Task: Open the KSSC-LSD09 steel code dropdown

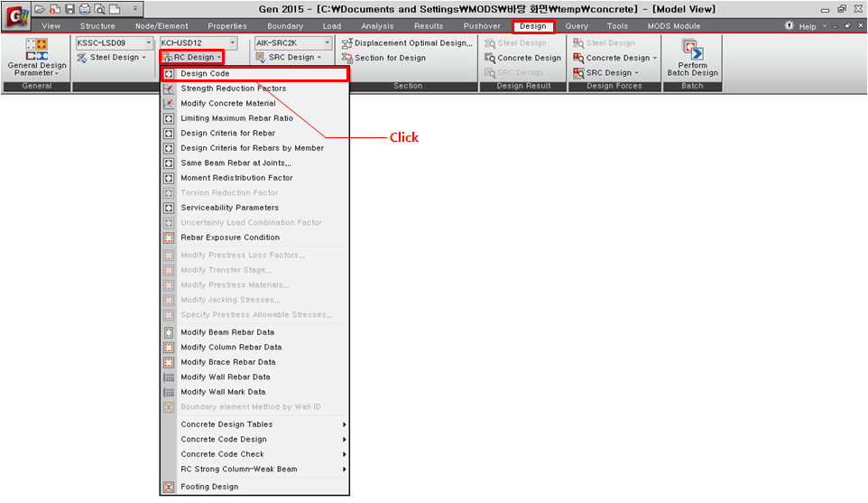Action: pyautogui.click(x=148, y=42)
